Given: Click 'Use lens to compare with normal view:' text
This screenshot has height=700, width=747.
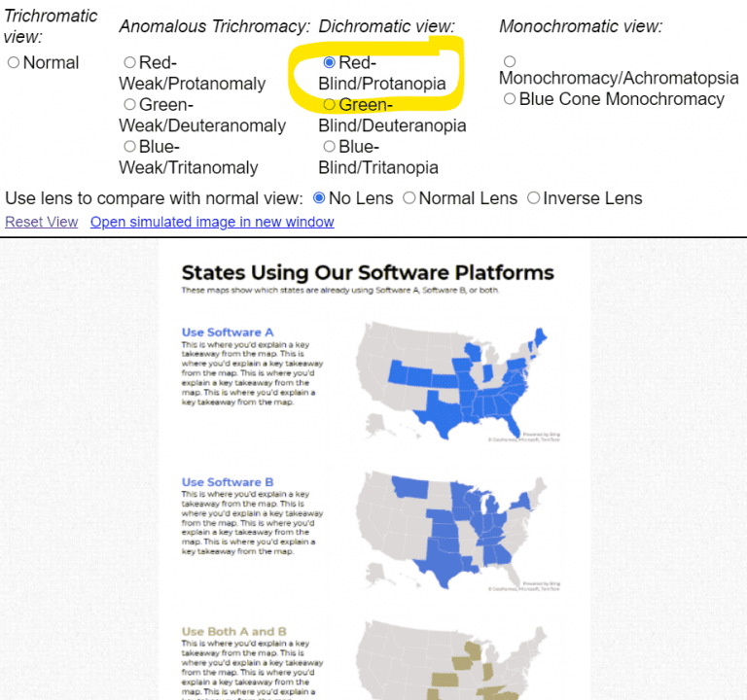Looking at the screenshot, I should click(154, 198).
